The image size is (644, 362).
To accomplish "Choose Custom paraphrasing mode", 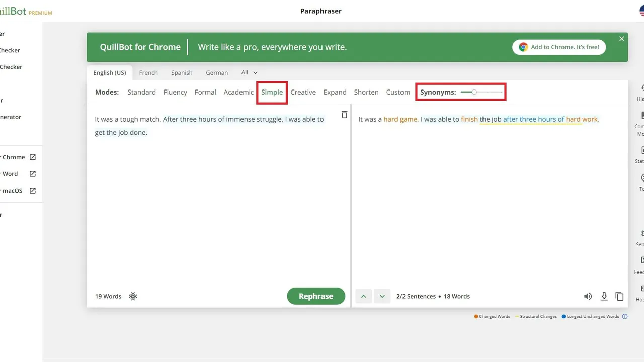I will (398, 92).
